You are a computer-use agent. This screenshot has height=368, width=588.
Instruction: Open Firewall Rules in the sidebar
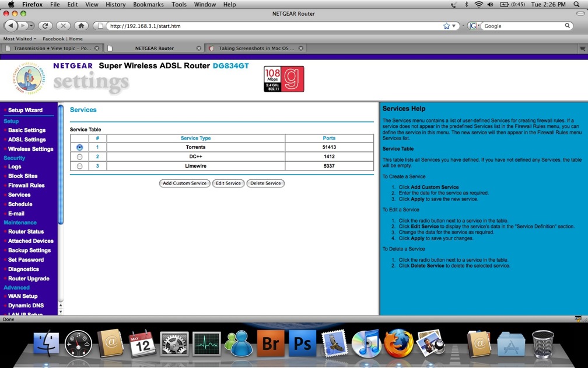click(26, 186)
